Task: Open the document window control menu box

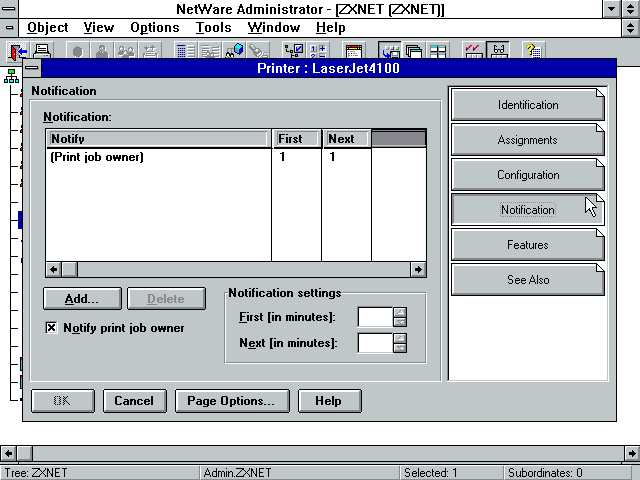Action: (x=9, y=28)
